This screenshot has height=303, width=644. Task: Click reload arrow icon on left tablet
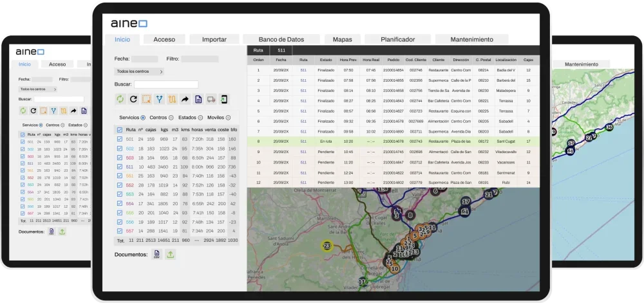click(33, 111)
